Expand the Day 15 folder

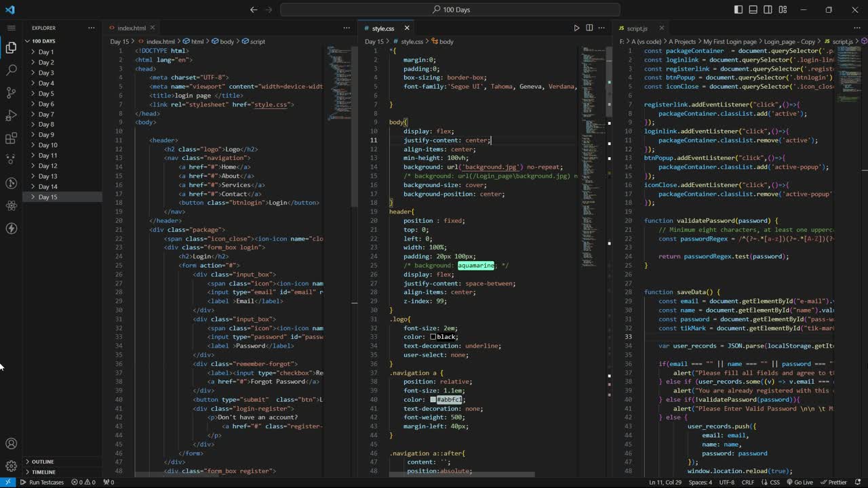click(x=47, y=197)
